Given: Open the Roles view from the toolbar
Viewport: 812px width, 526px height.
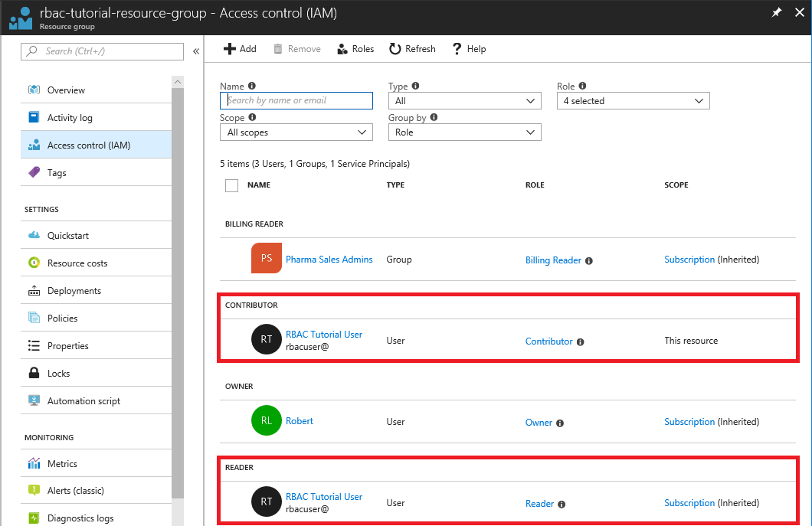Looking at the screenshot, I should (x=355, y=48).
